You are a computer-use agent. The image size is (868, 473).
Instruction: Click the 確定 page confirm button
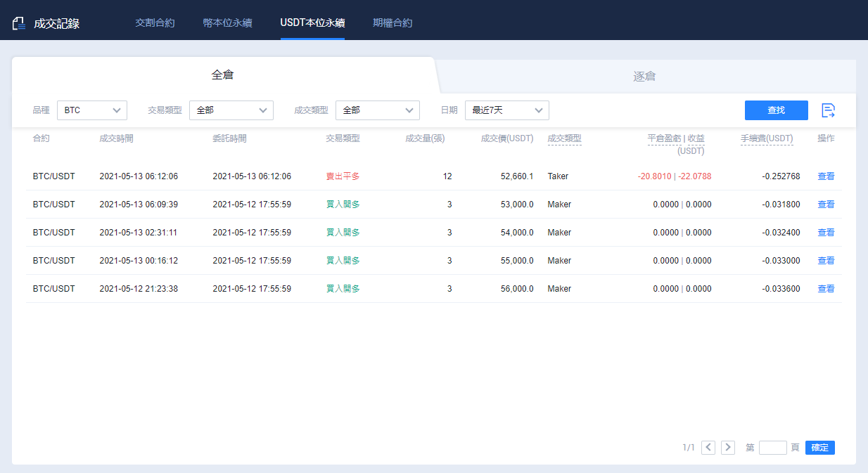coord(820,448)
